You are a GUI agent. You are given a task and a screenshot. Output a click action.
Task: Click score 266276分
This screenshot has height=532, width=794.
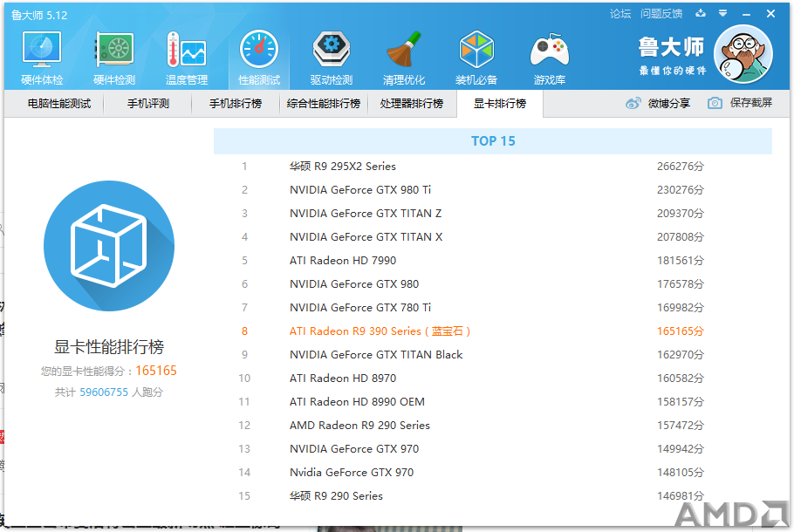pyautogui.click(x=680, y=166)
